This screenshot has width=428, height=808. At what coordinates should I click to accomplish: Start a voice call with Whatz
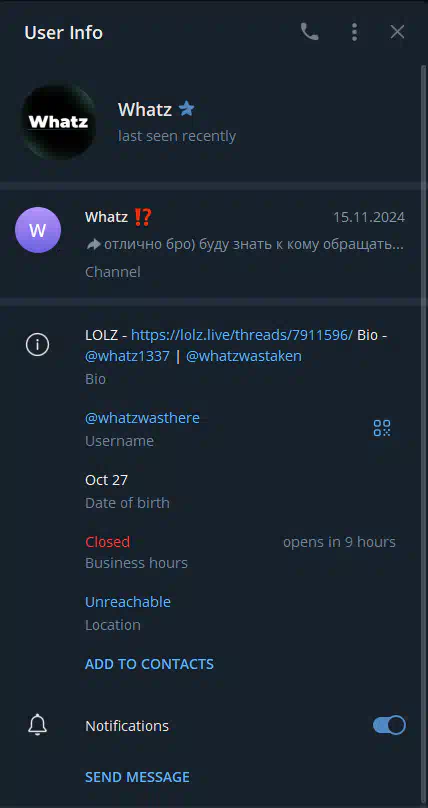point(310,32)
